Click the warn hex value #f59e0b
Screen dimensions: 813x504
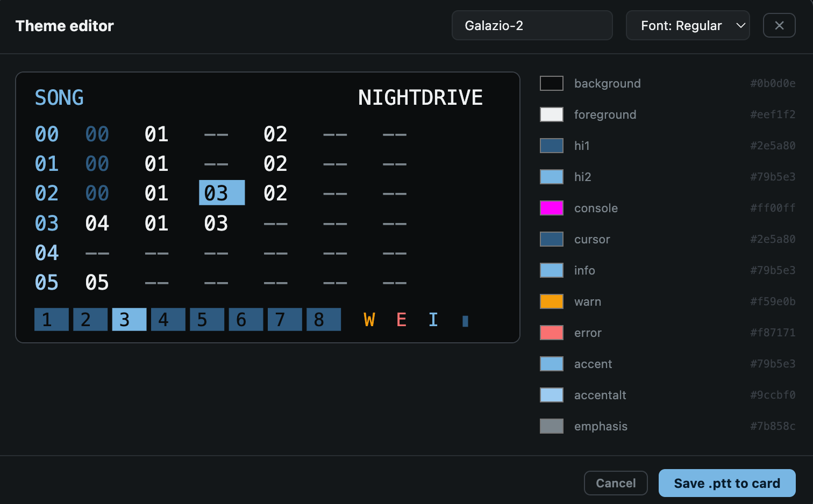click(x=773, y=301)
